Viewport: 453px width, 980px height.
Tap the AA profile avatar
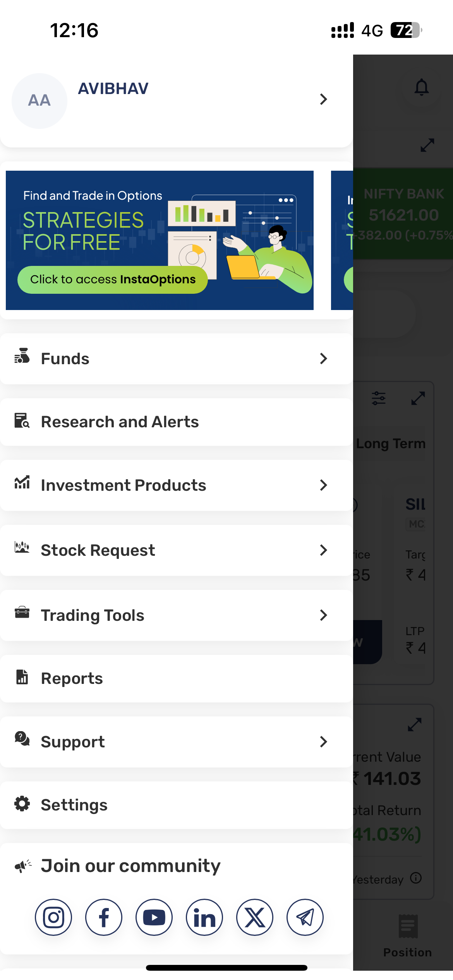(39, 101)
